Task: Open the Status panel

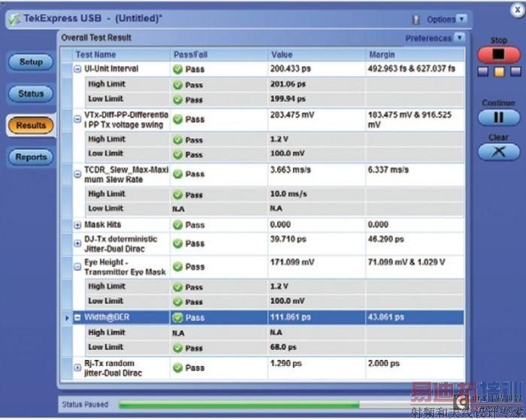Action: (x=31, y=94)
